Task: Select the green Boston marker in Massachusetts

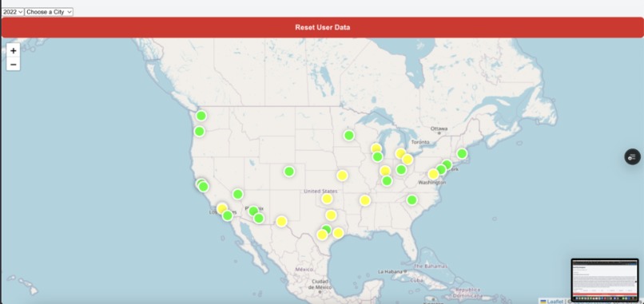Action: (x=462, y=153)
